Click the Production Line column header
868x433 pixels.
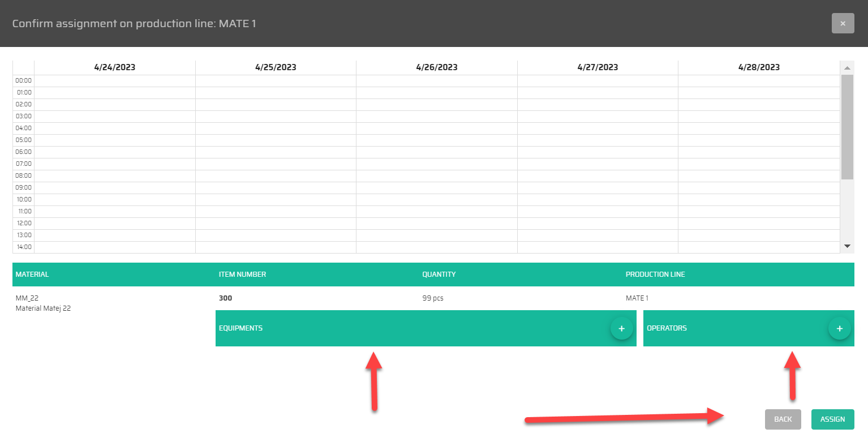coord(655,275)
